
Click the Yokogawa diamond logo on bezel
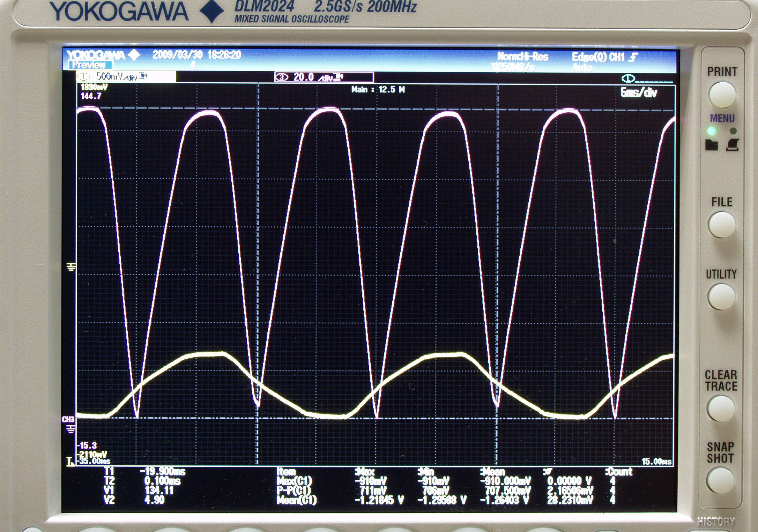coord(211,11)
